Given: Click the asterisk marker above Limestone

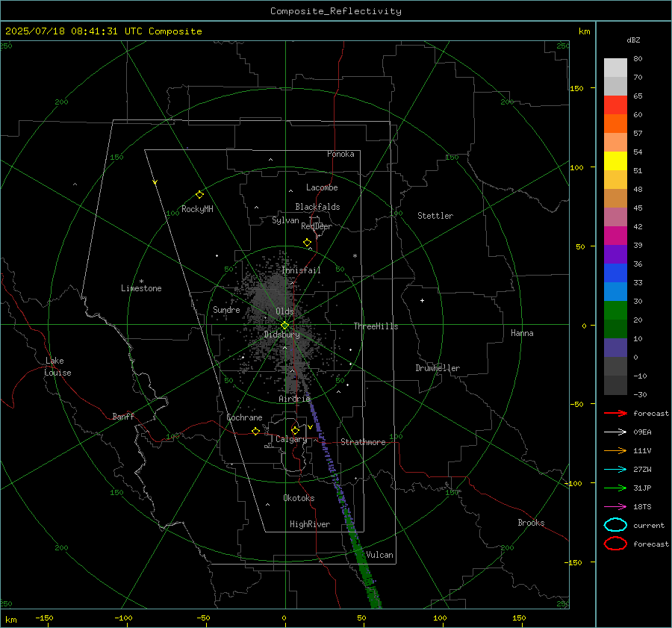Looking at the screenshot, I should (x=141, y=282).
